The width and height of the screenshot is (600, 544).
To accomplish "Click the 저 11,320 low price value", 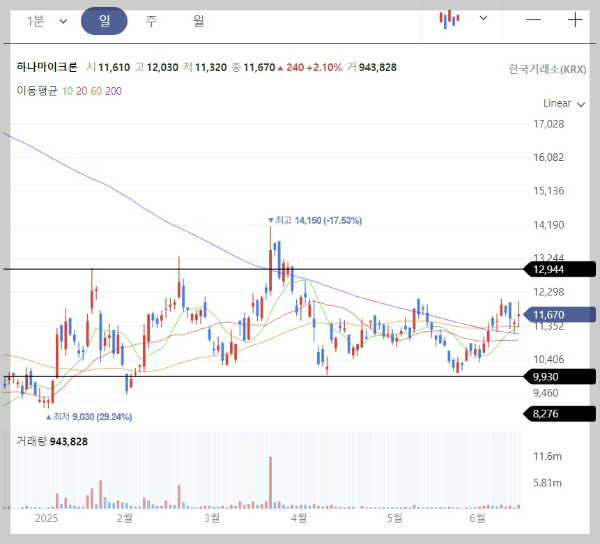I will tap(205, 67).
